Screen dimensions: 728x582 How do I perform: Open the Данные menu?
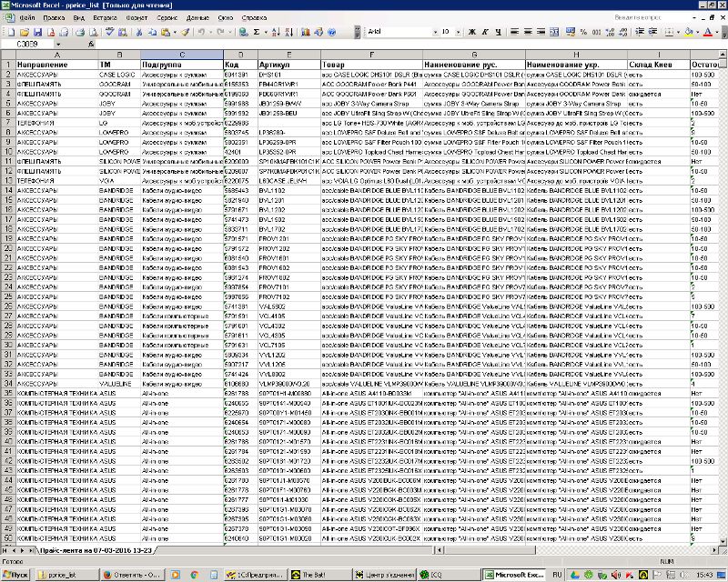[x=197, y=17]
